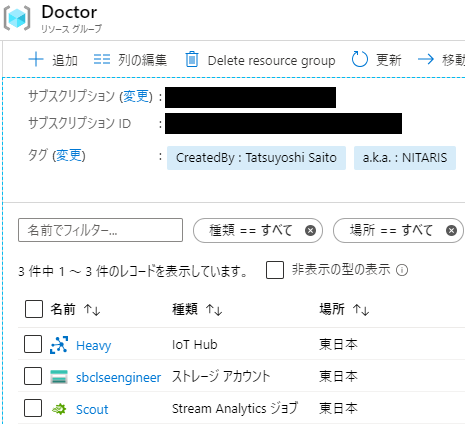Screen dimensions: 466x424
Task: Click the info icon next to 非表示の型の表示
Action: (x=402, y=270)
